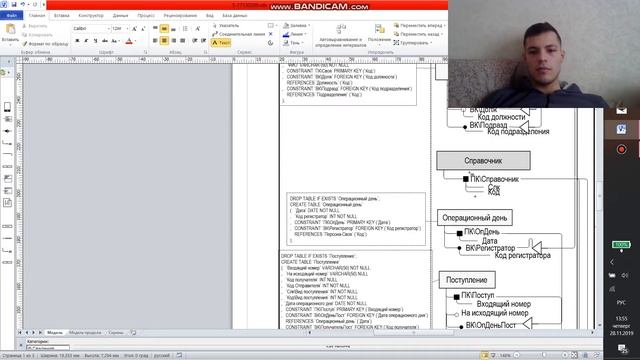Justify text alignment

[182, 40]
